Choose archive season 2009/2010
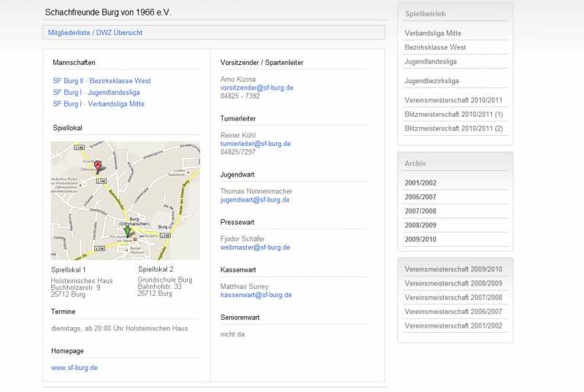Image resolution: width=584 pixels, height=392 pixels. click(420, 239)
